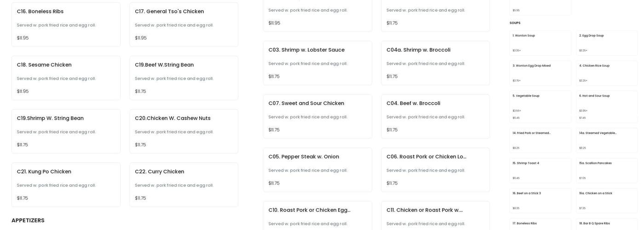Image resolution: width=644 pixels, height=230 pixels.
Task: Open C07. Sweet and Sour Chicken
Action: click(x=317, y=116)
